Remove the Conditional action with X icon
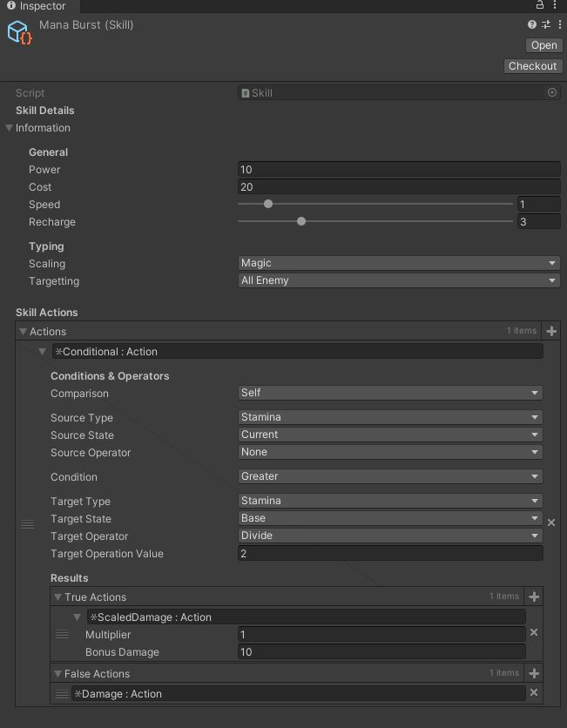The width and height of the screenshot is (567, 728). tap(551, 522)
